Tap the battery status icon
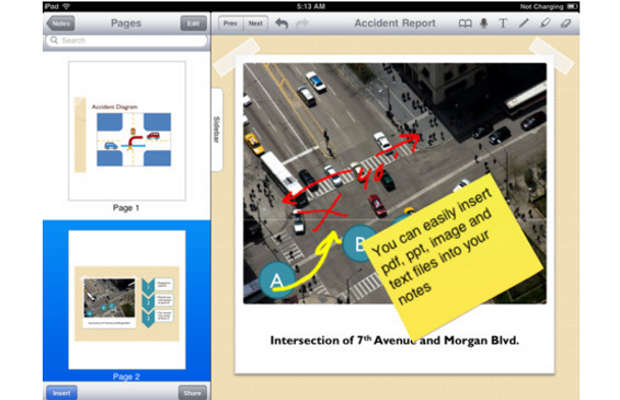 click(x=572, y=6)
